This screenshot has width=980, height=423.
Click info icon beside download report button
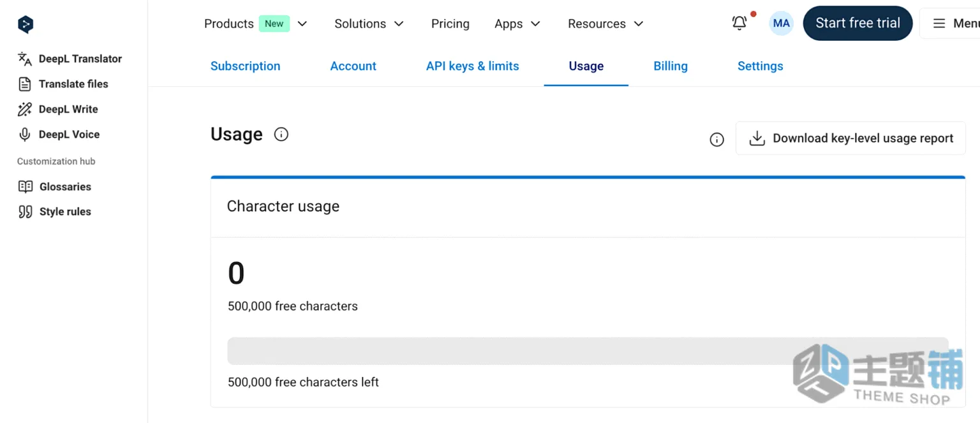717,140
